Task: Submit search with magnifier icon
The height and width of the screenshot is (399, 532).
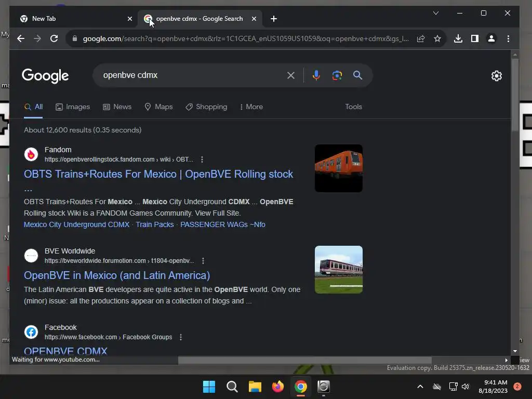Action: (x=357, y=75)
